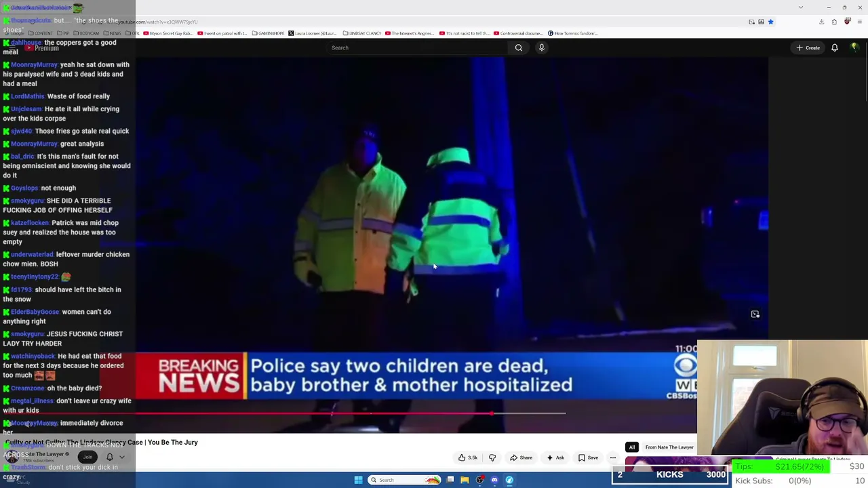This screenshot has height=488, width=868.
Task: Click the video miniplayer overlay icon
Action: [x=755, y=314]
